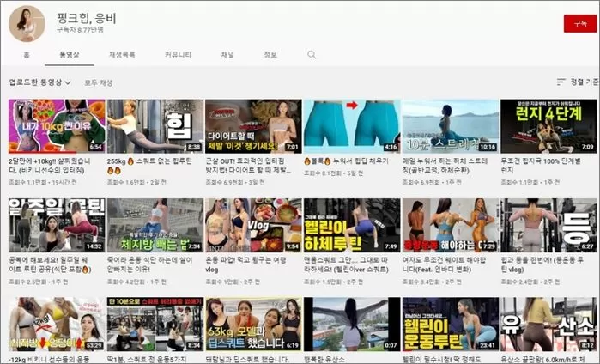
Task: Play the 유산소 treadmill thumbnail 8:12
Action: [548, 324]
